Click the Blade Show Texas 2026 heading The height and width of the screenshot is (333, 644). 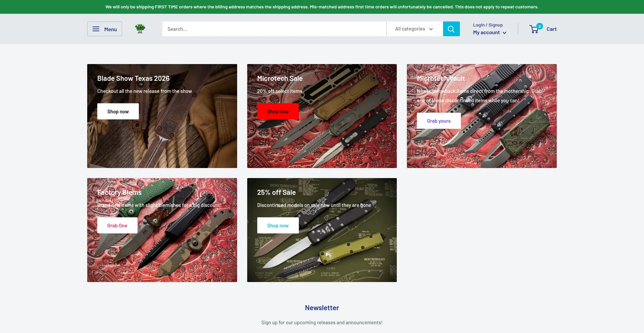click(x=133, y=78)
